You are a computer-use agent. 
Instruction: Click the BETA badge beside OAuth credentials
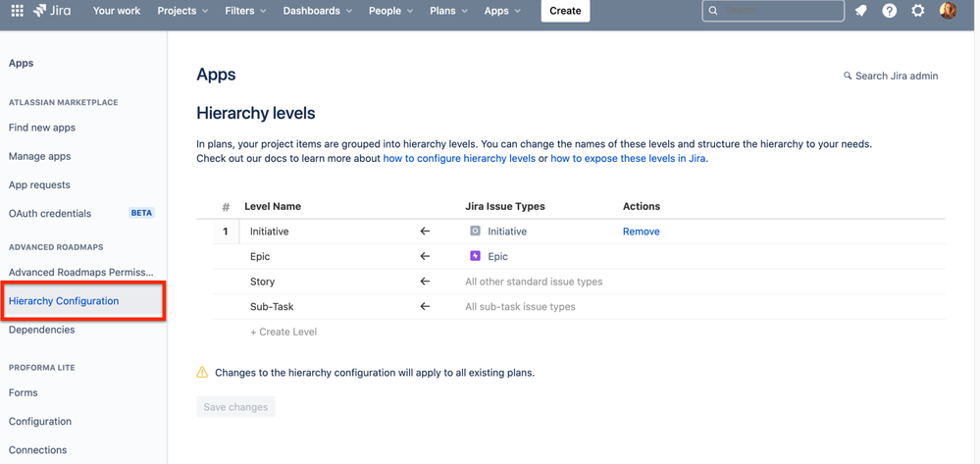click(x=141, y=213)
